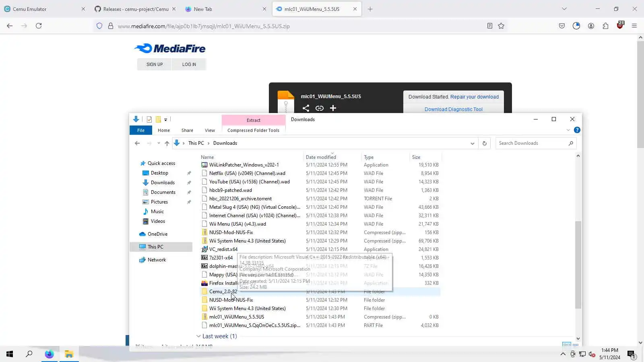Open Explorer recent locations dropdown

pos(159,143)
